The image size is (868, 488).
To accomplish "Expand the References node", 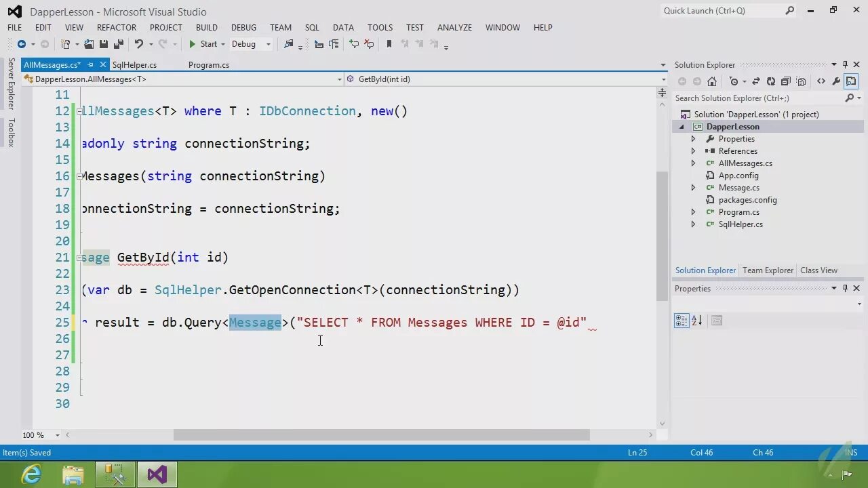I will (693, 151).
